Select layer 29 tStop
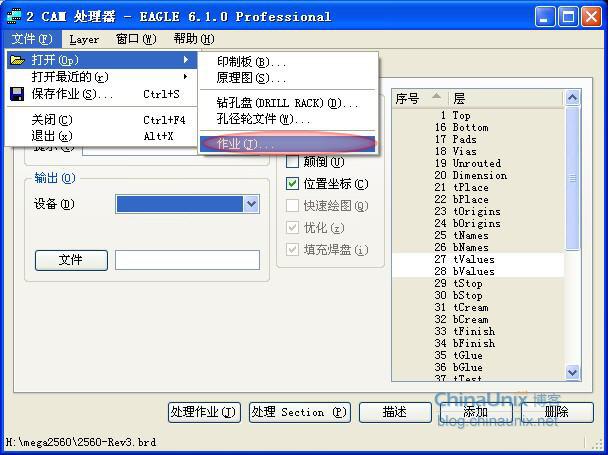The image size is (608, 455). pos(478,284)
